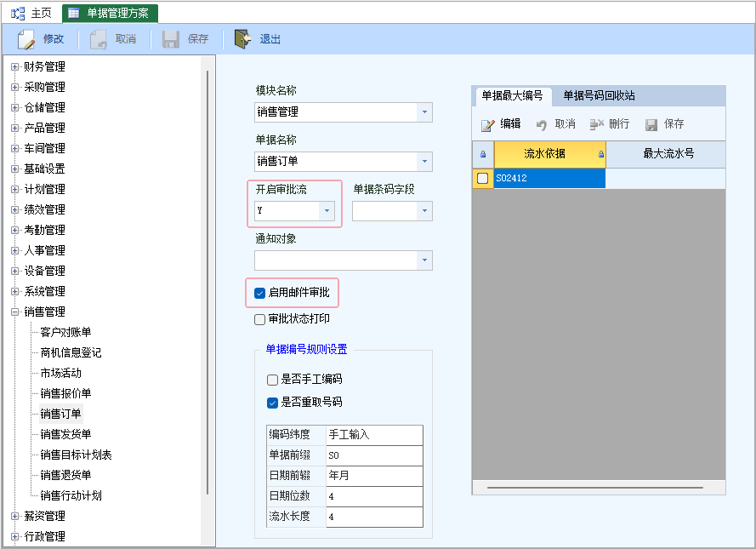
Task: Expand the 系统管理 tree node
Action: pyautogui.click(x=14, y=291)
